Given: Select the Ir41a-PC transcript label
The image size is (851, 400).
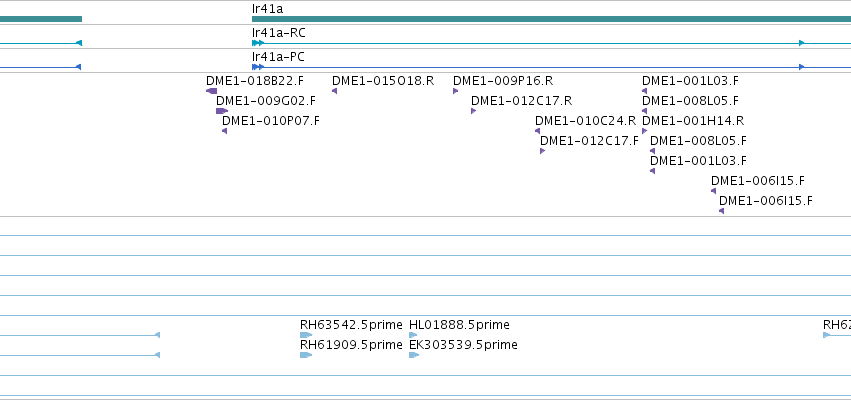Looking at the screenshot, I should [x=278, y=57].
